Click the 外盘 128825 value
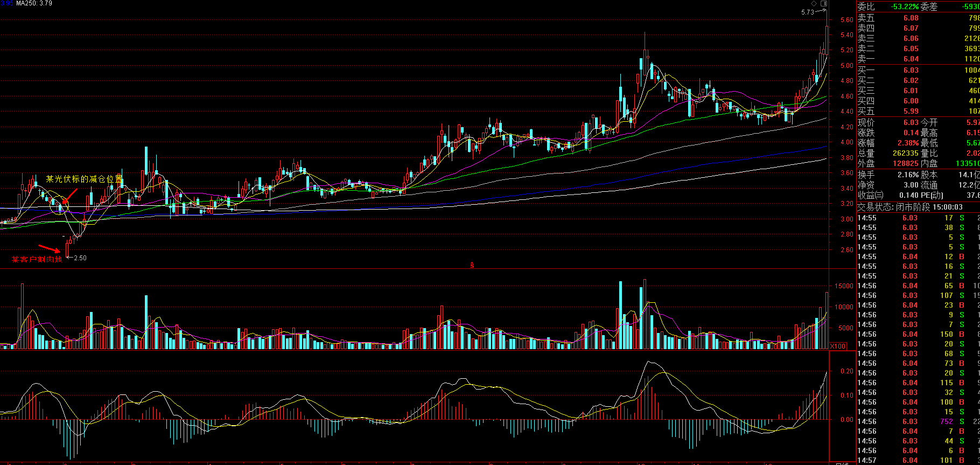Viewport: 980px width, 465px height. 905,163
